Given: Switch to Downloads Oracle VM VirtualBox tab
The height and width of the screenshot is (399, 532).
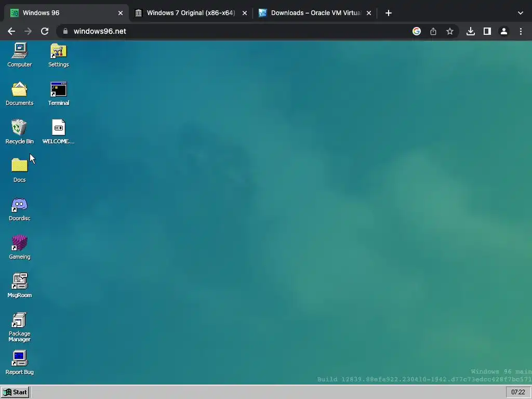Looking at the screenshot, I should coord(315,13).
